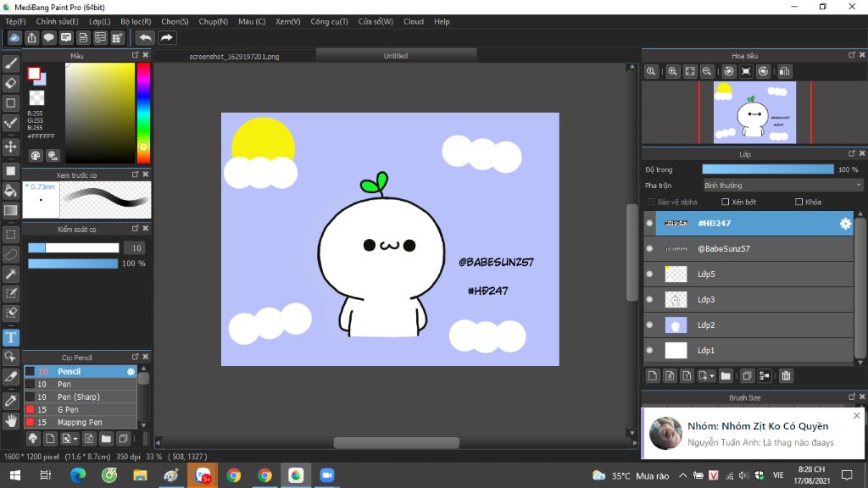The width and height of the screenshot is (868, 488).
Task: Open the Bộ lọc(R) menu
Action: 136,21
